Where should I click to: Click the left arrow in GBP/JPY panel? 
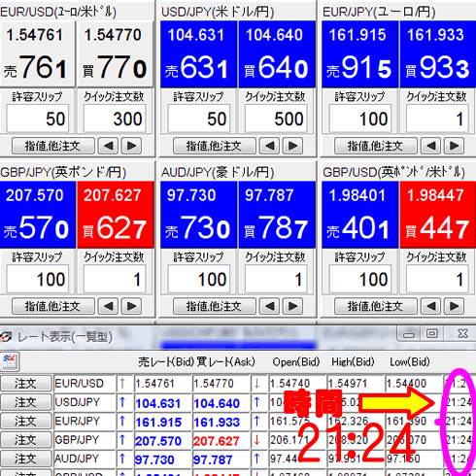[108, 306]
